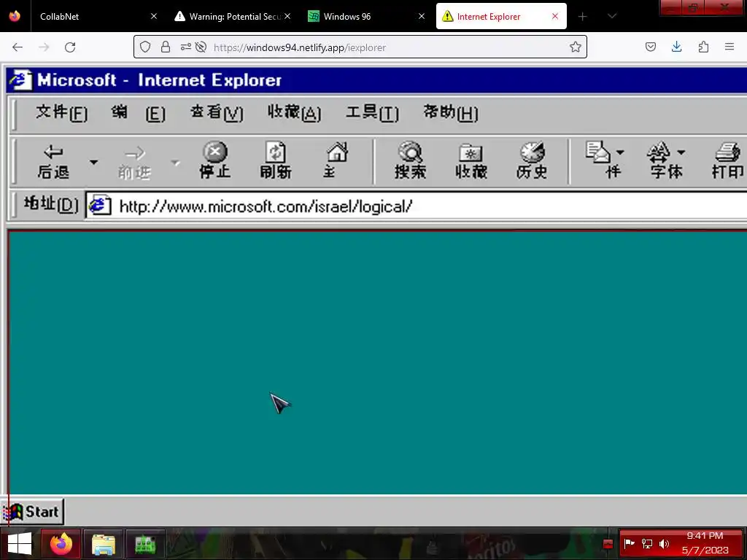
Task: Click the site permissions icon in URL bar
Action: click(186, 47)
